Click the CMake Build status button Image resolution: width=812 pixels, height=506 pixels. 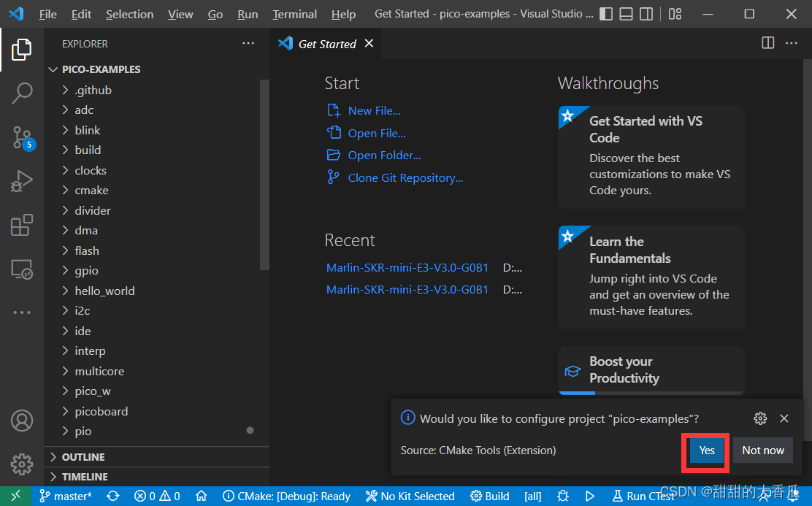coord(490,497)
